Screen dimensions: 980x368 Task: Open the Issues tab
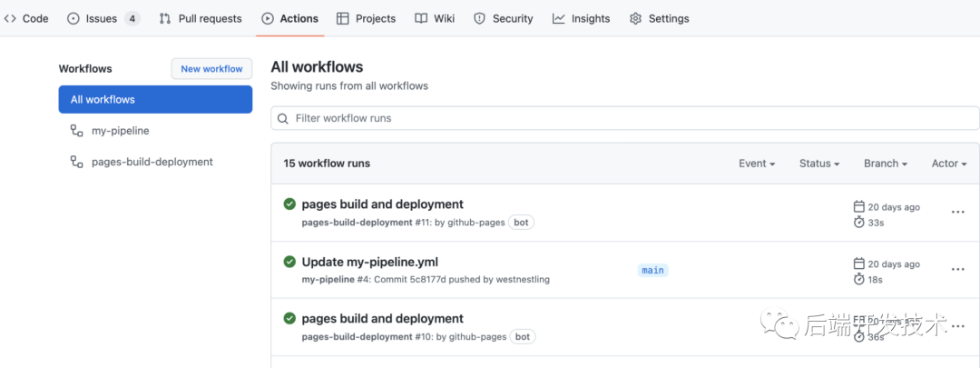tap(103, 18)
